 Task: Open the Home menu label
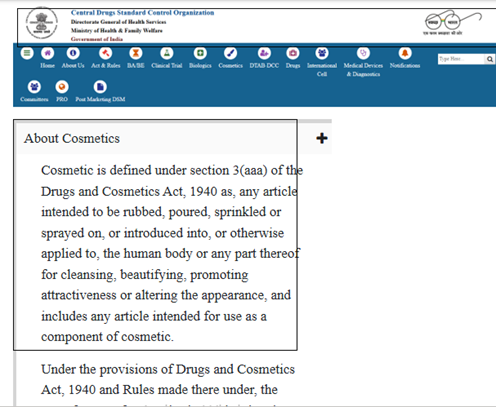click(x=47, y=65)
